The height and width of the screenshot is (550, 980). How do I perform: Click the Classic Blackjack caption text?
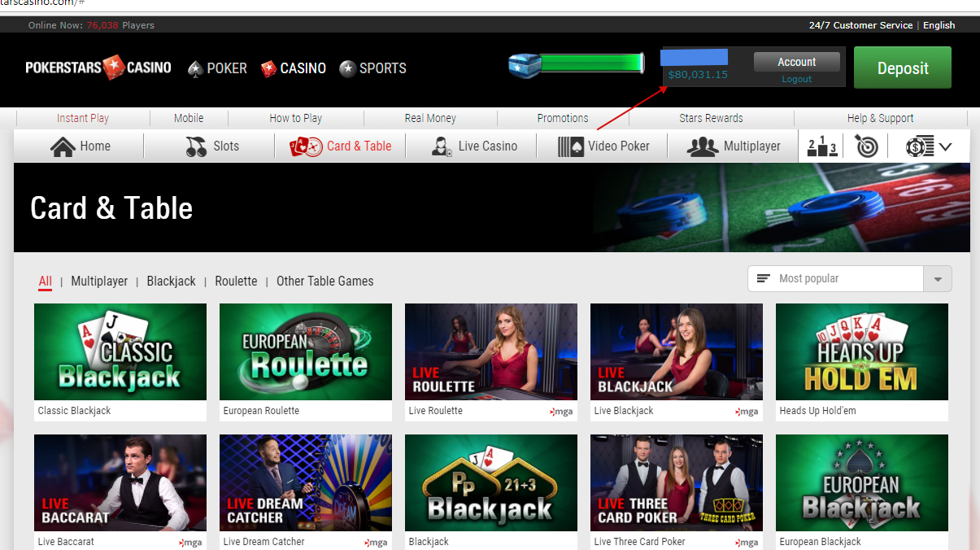click(x=74, y=411)
